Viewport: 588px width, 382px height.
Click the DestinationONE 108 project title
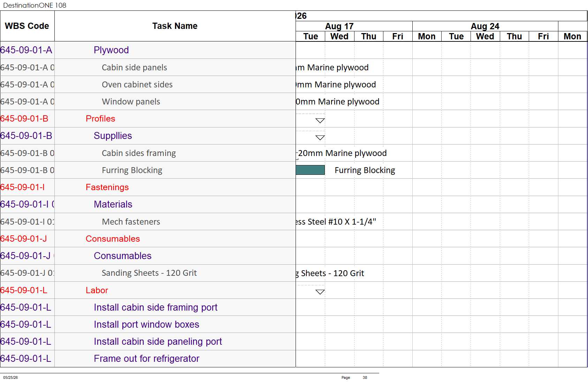[35, 5]
